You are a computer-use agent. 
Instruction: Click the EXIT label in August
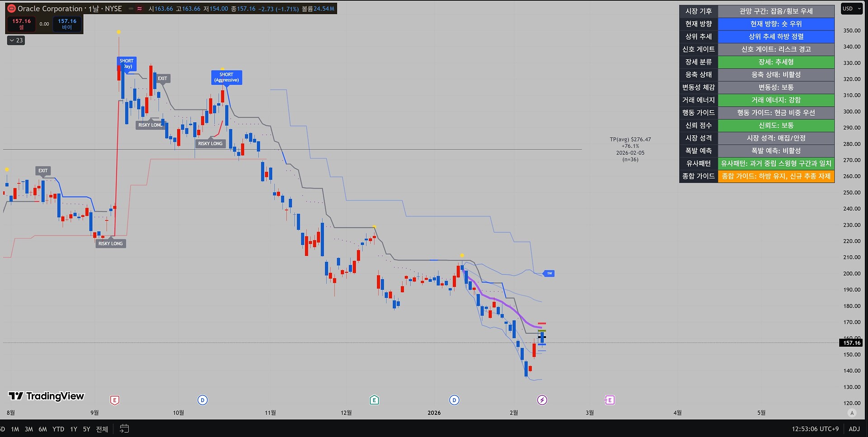pos(43,171)
